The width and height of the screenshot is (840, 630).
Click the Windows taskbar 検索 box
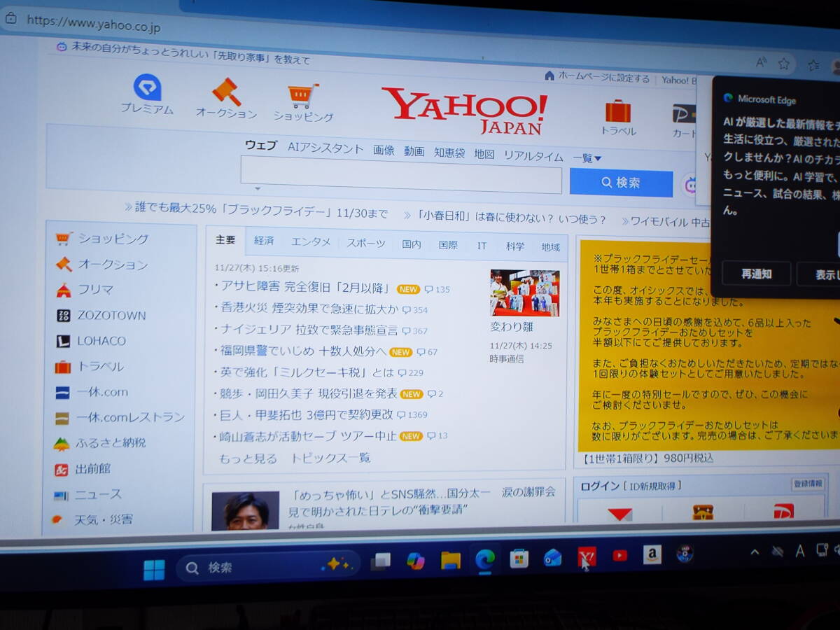tap(269, 567)
